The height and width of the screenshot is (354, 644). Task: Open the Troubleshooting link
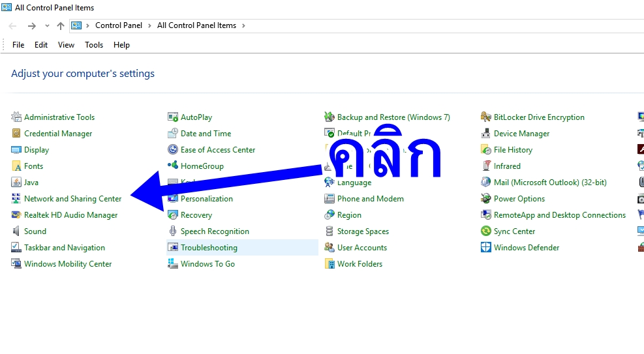(x=209, y=248)
